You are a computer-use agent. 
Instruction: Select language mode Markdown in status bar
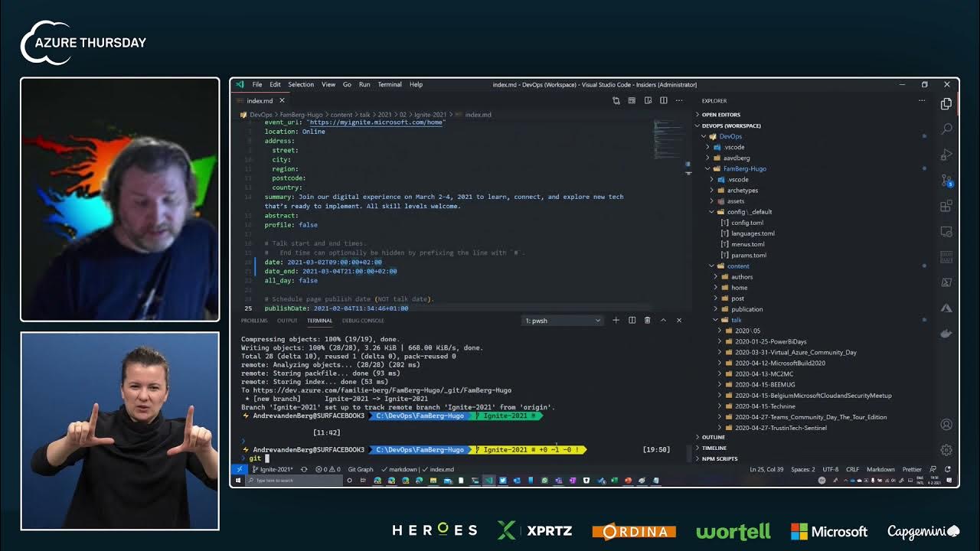pyautogui.click(x=880, y=469)
